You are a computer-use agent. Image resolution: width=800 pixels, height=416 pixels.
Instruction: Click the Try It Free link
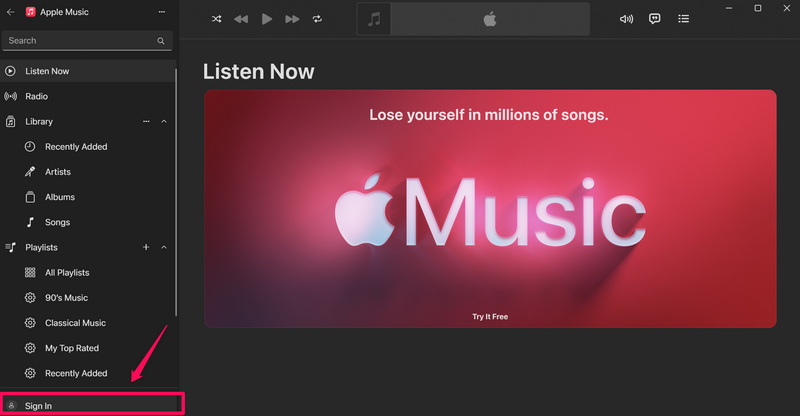pyautogui.click(x=490, y=316)
